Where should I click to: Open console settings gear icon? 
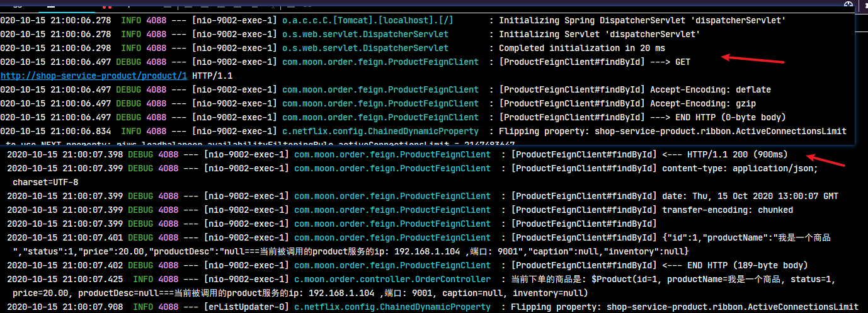[x=848, y=4]
